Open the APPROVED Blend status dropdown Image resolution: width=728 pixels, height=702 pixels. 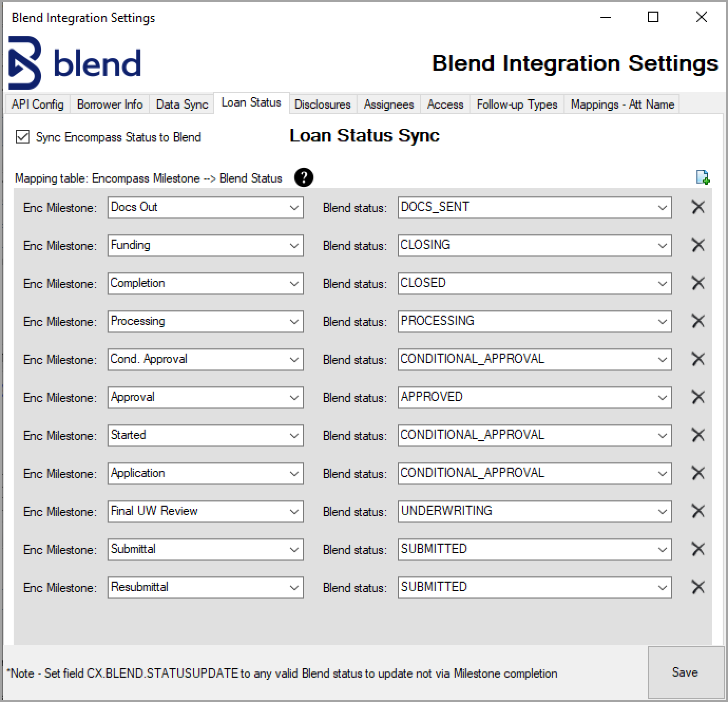coord(534,397)
